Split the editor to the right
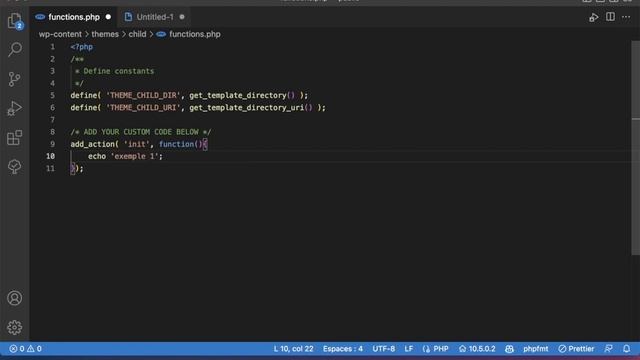Screen dimensions: 640x360 [610, 17]
